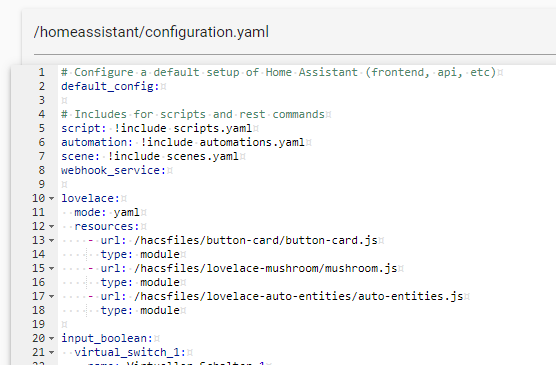This screenshot has height=365, width=556.
Task: Click the input_boolean: key
Action: click(107, 338)
